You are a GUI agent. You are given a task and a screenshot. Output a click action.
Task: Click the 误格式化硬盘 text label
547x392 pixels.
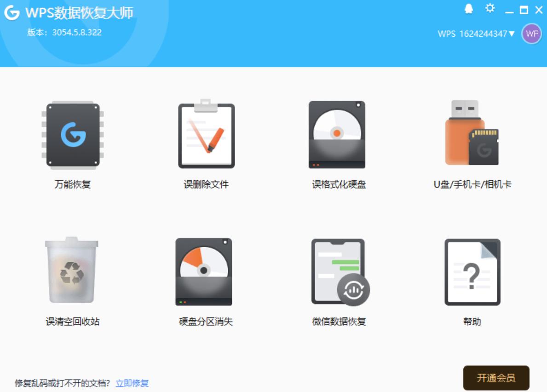click(x=339, y=184)
